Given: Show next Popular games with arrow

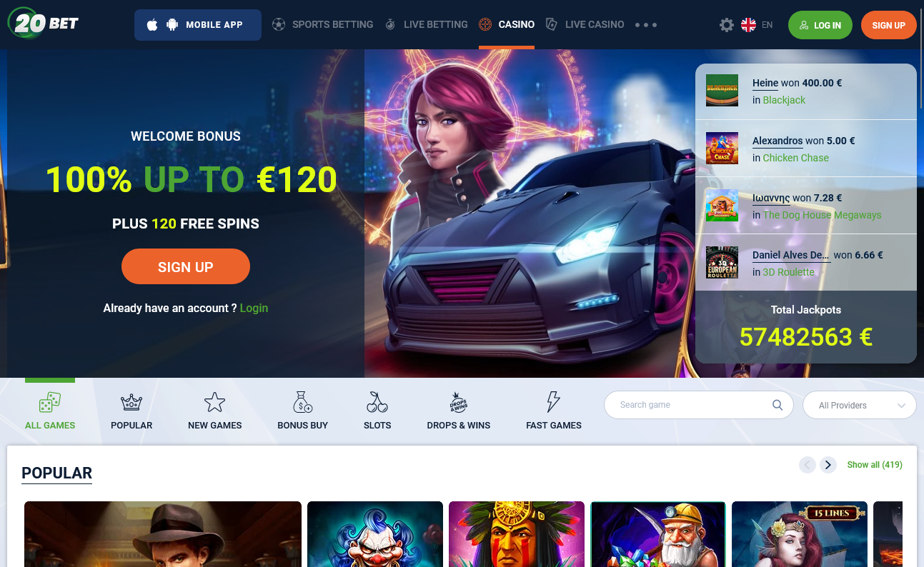Looking at the screenshot, I should pos(828,465).
